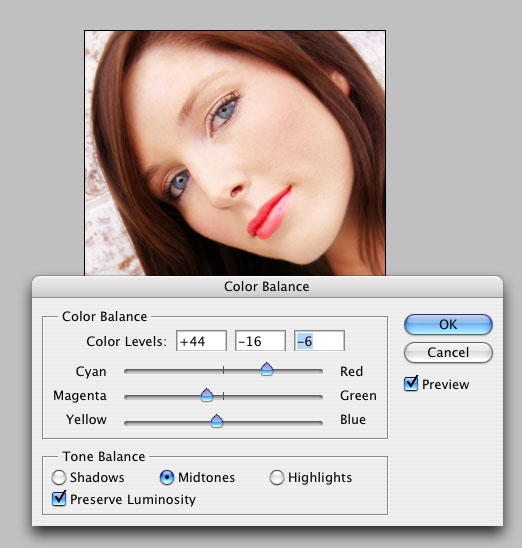Click the Yellow-Blue slider handle

217,421
